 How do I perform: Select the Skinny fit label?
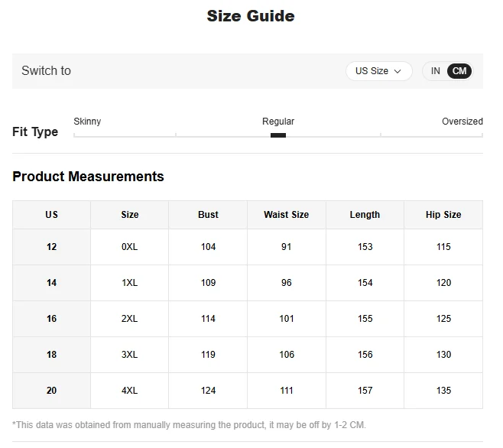pyautogui.click(x=87, y=122)
